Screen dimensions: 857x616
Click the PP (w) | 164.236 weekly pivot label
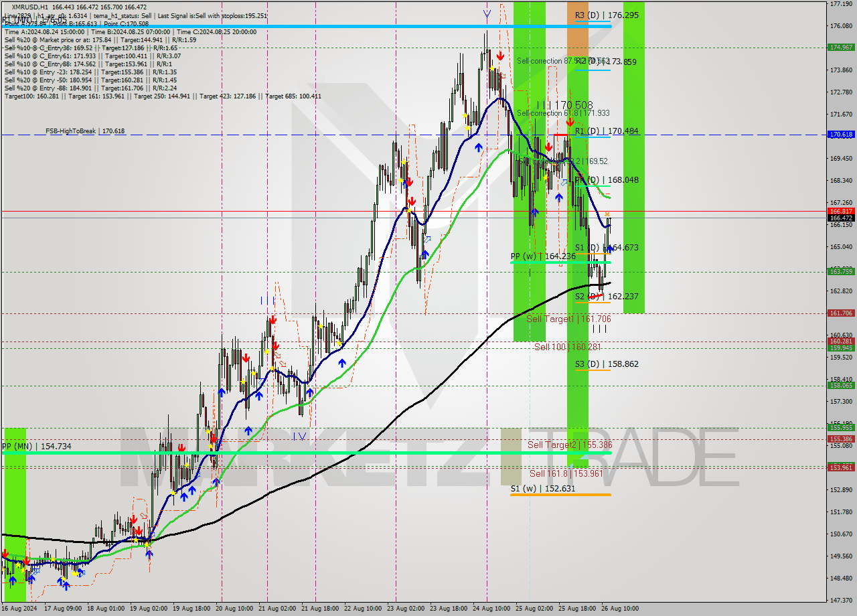coord(543,256)
